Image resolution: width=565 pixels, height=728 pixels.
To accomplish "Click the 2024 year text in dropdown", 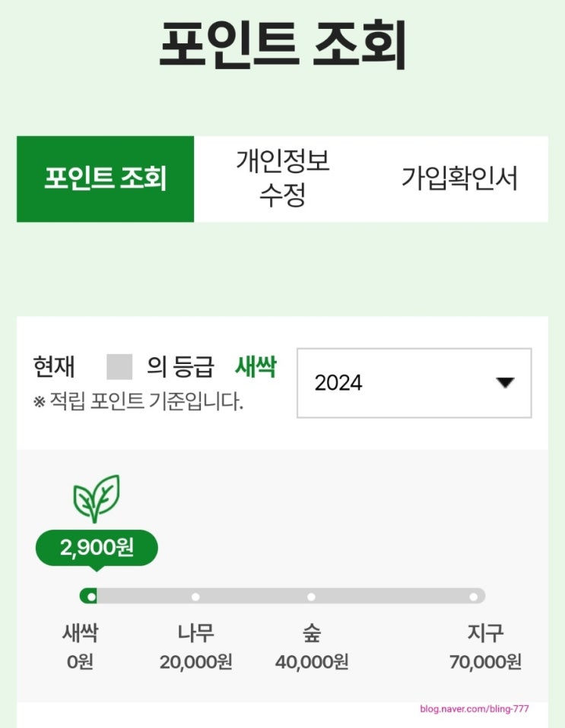I will coord(338,383).
